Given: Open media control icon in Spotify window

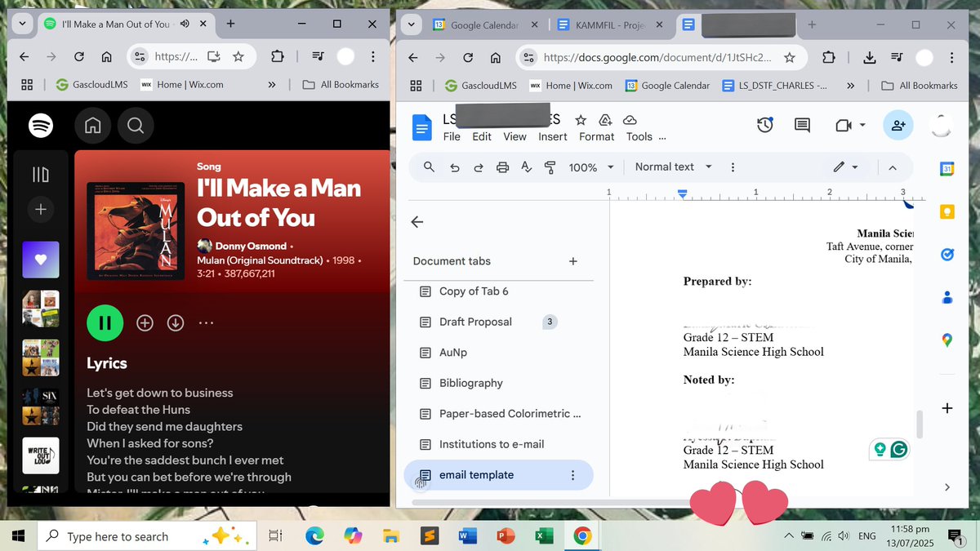Looking at the screenshot, I should tap(318, 57).
